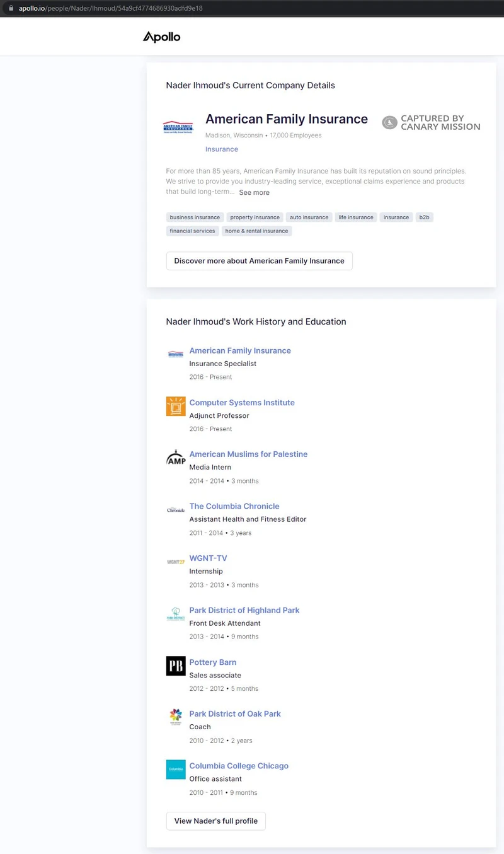
Task: Open Park District of Oak Park link
Action: pos(235,714)
